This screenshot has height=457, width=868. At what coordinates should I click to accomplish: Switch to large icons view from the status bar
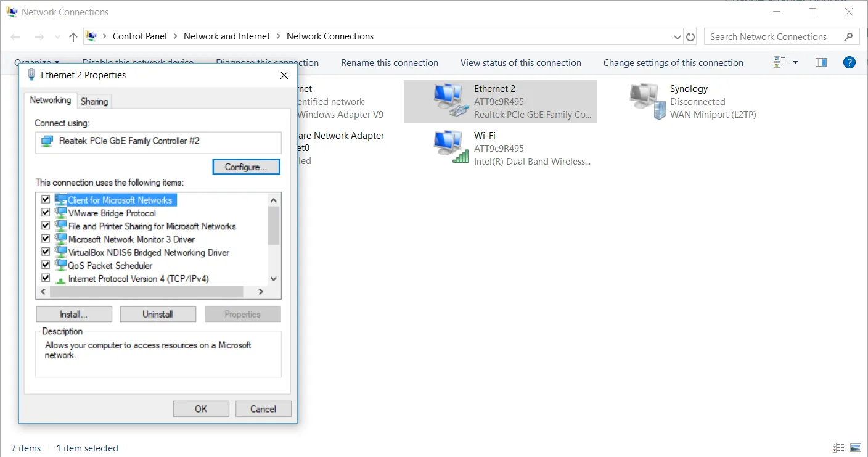click(x=856, y=448)
